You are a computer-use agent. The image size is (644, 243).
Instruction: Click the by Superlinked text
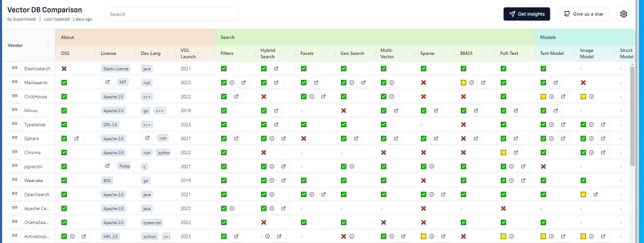21,19
